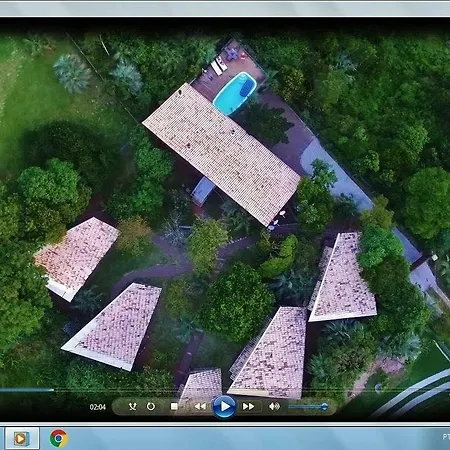Click the 02:04 elapsed time display
Screen dimensions: 450x450
click(x=98, y=407)
